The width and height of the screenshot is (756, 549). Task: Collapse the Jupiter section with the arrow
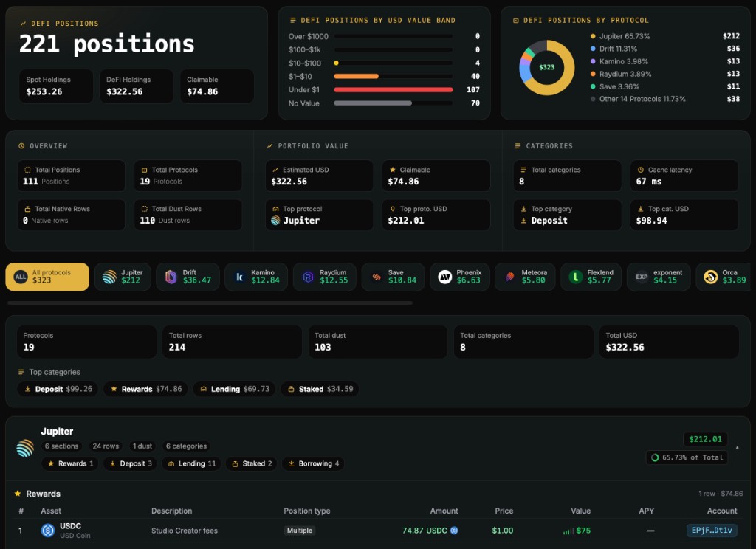pyautogui.click(x=738, y=448)
